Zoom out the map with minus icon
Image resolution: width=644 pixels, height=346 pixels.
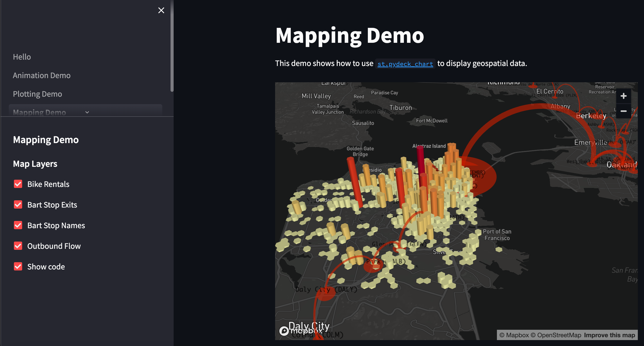point(623,111)
